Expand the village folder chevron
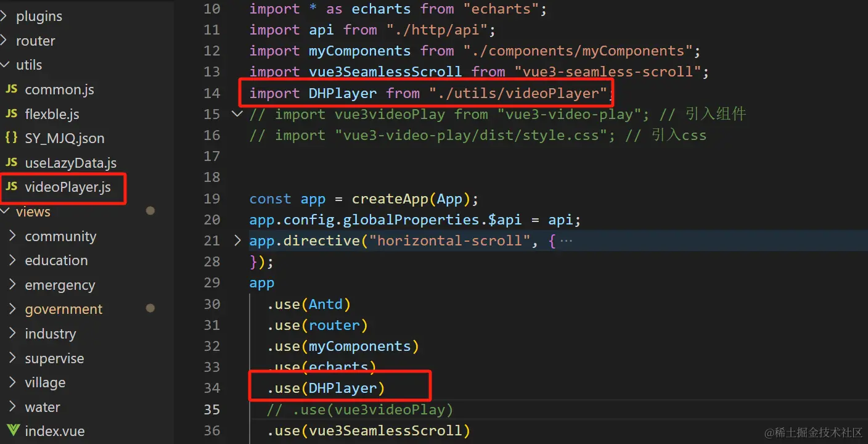868x444 pixels. pyautogui.click(x=13, y=383)
